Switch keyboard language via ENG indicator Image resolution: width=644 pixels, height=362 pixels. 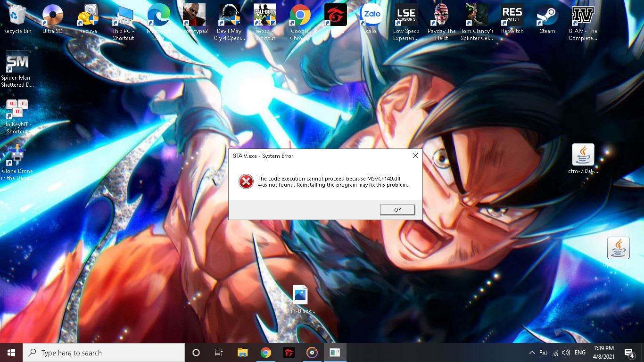point(579,352)
